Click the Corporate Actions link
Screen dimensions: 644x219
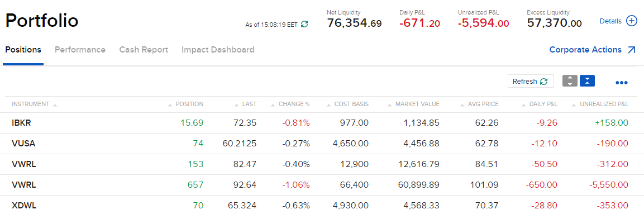pos(585,50)
